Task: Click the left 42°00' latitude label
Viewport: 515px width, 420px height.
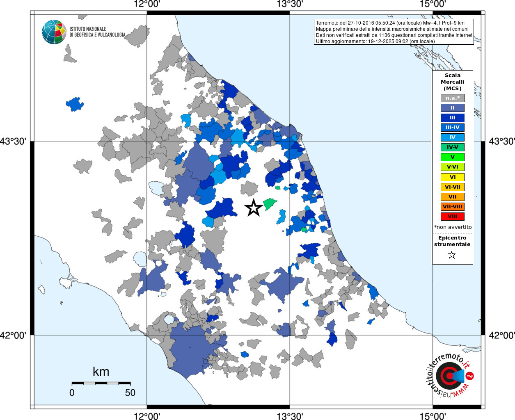Action: tap(13, 336)
